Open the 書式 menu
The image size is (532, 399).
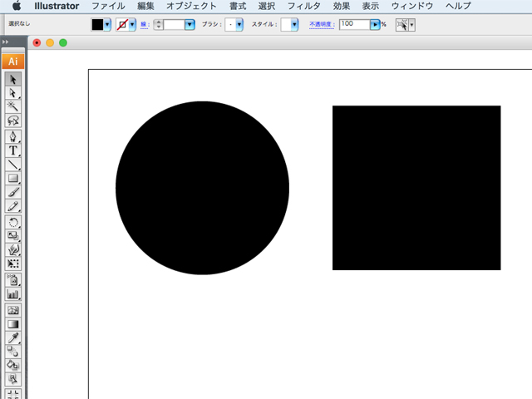tap(238, 6)
